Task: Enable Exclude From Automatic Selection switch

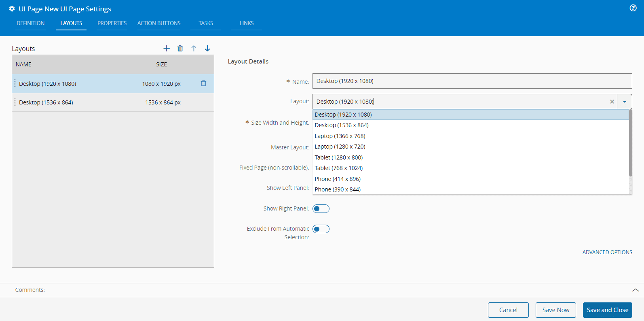Action: pos(321,229)
